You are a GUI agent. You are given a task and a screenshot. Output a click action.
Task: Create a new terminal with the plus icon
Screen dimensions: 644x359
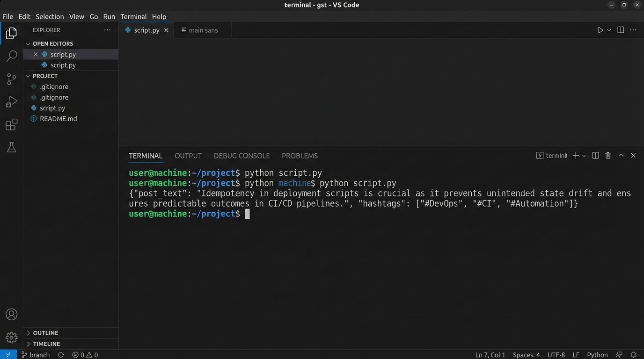pyautogui.click(x=575, y=155)
